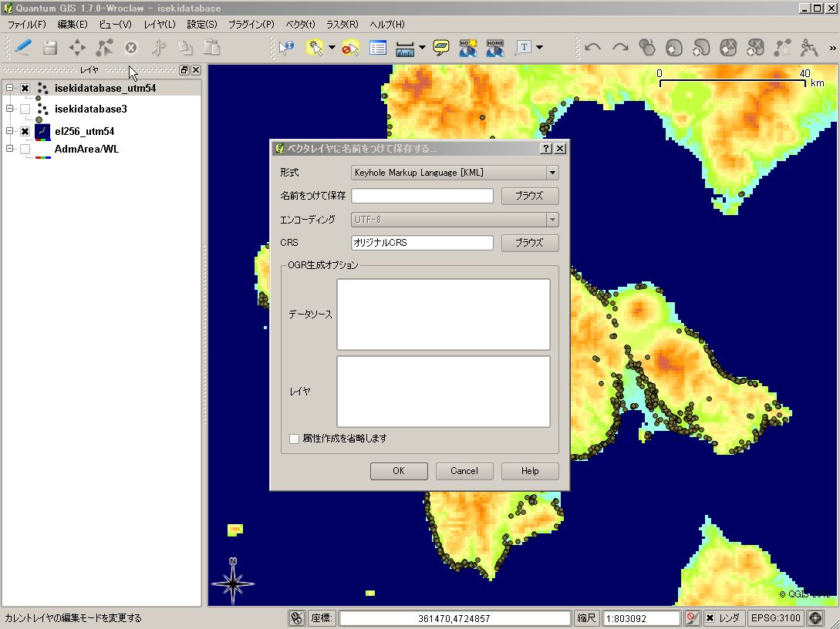Collapse the isekidatabase3 layer tree node
This screenshot has width=840, height=629.
point(10,109)
